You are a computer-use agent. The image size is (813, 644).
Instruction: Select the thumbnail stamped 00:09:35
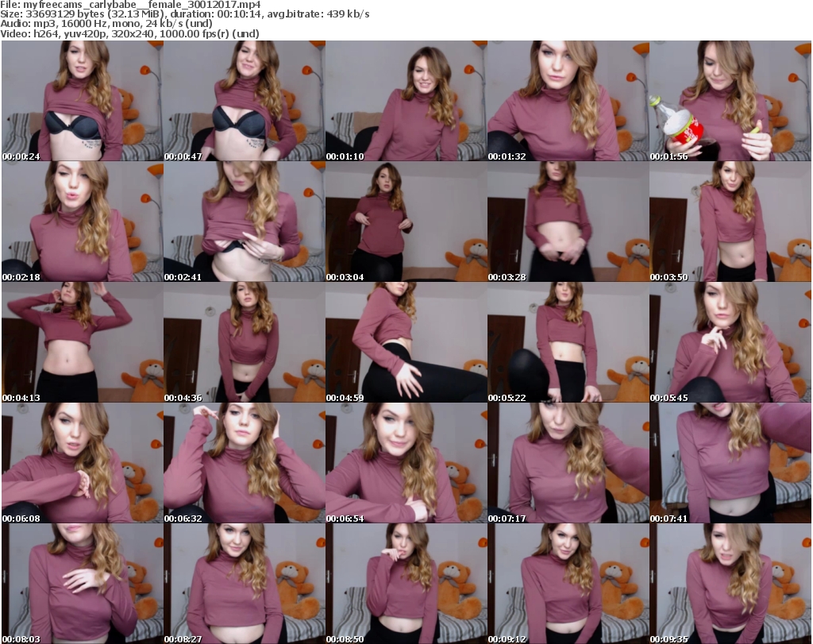(730, 584)
